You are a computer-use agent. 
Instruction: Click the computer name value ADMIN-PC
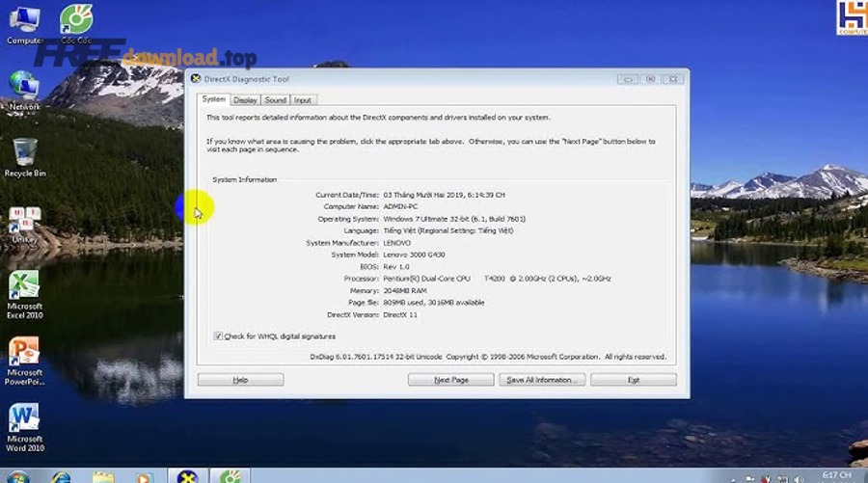click(400, 206)
